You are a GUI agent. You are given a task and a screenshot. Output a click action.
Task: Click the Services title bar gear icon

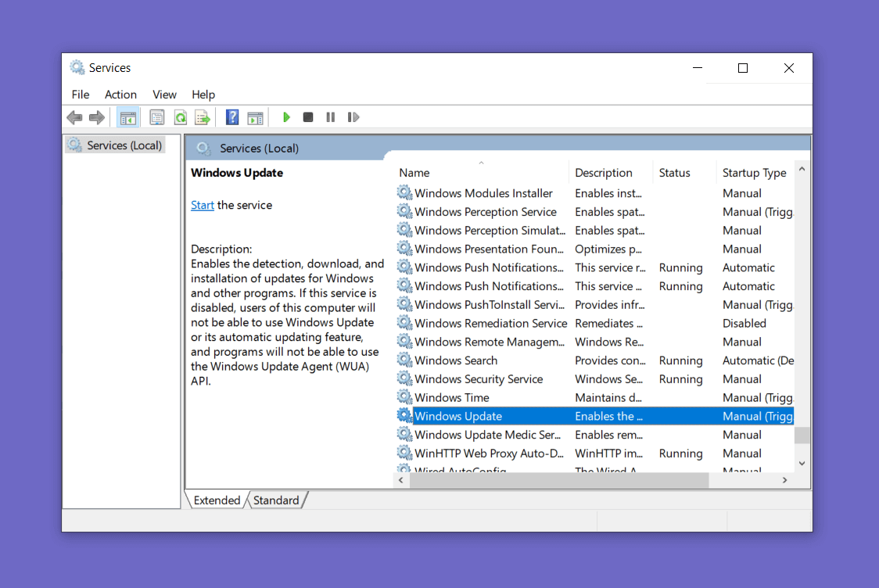tap(77, 67)
